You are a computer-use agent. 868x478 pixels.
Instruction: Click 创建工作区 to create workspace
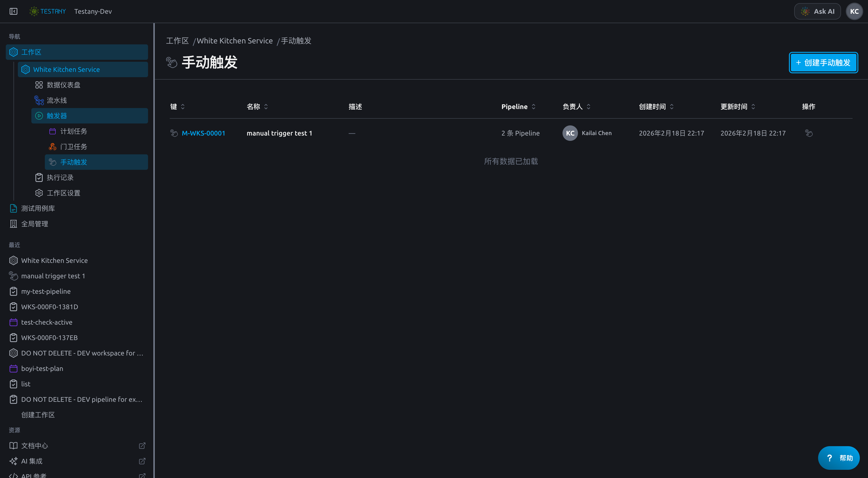click(38, 415)
